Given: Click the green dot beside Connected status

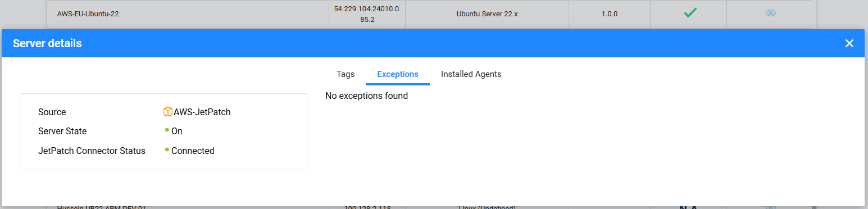Looking at the screenshot, I should (x=167, y=149).
